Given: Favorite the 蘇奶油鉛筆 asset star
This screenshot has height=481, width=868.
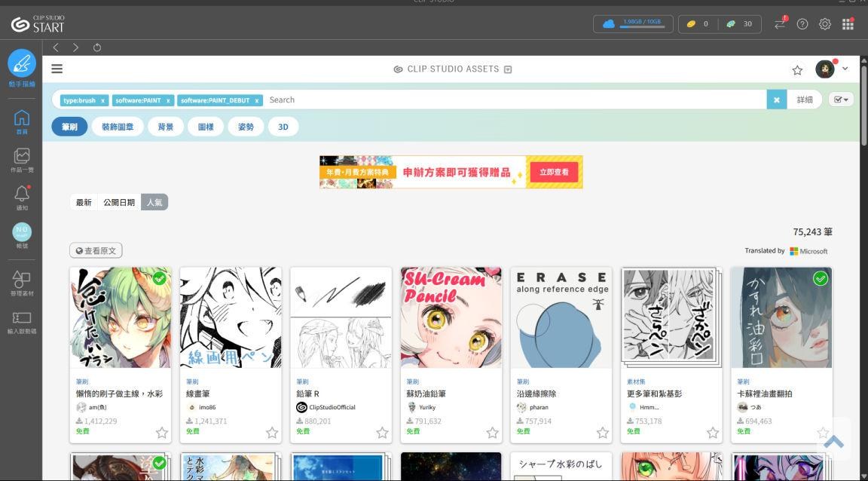Looking at the screenshot, I should coord(492,433).
